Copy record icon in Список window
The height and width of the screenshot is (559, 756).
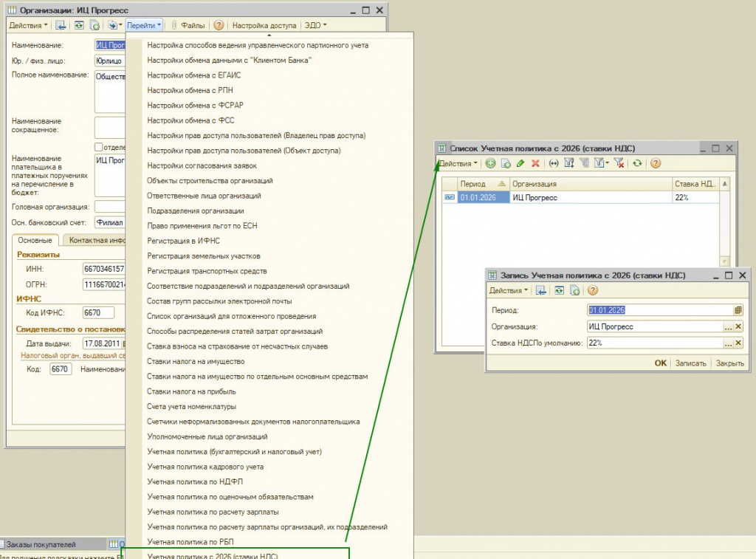pyautogui.click(x=506, y=163)
